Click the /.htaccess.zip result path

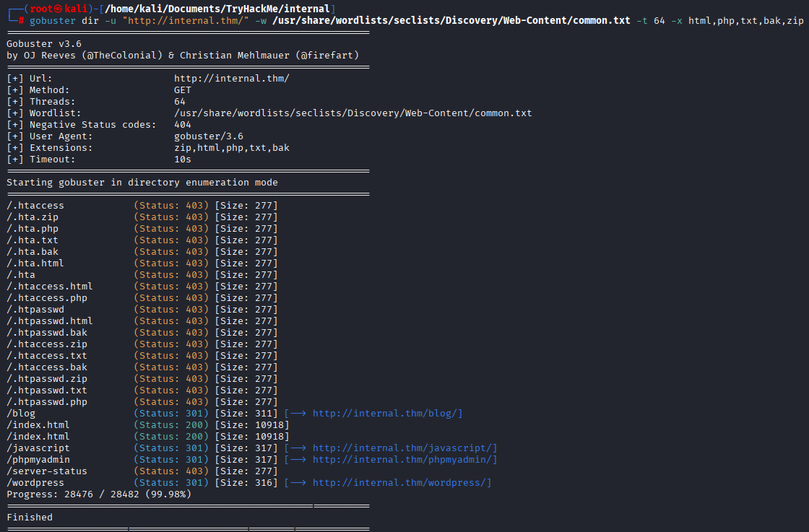click(47, 344)
